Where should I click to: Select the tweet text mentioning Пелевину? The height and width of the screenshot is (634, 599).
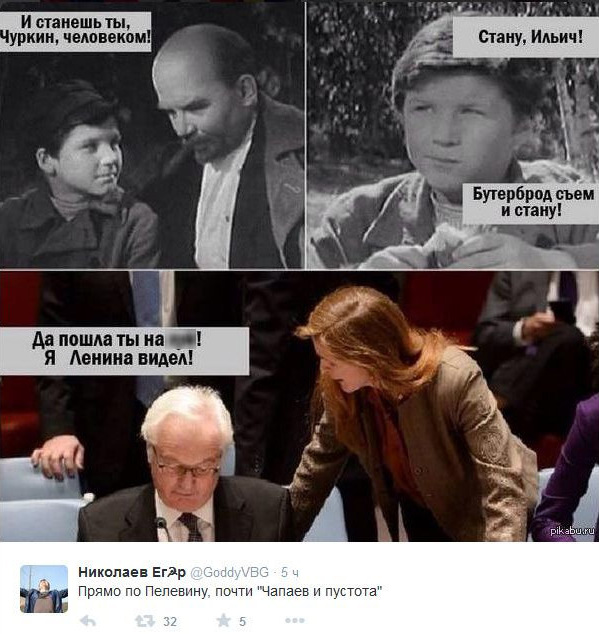click(x=230, y=592)
